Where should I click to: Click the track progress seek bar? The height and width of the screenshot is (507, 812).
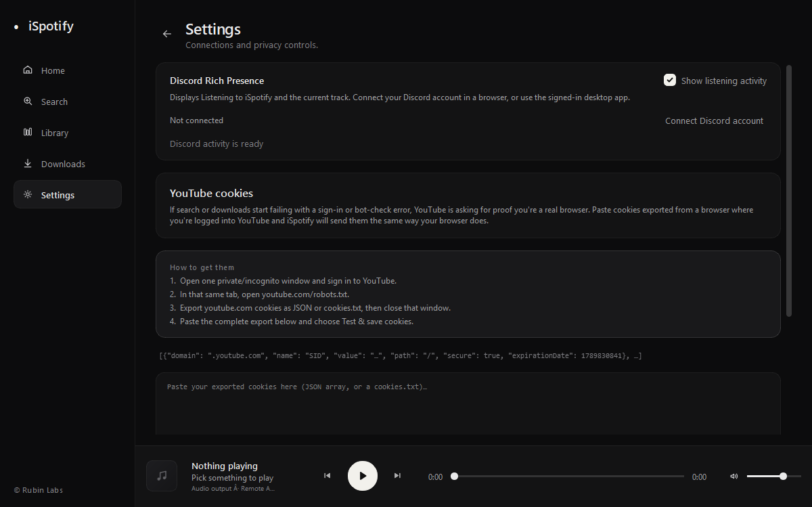point(569,476)
